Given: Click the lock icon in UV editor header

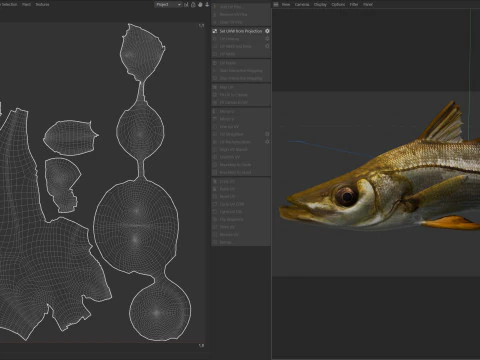Looking at the screenshot, I should point(193,4).
